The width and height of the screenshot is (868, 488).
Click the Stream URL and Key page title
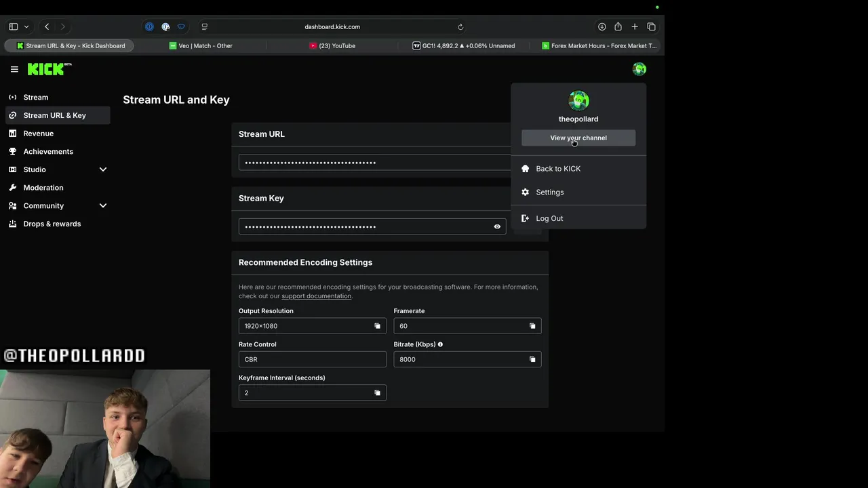(x=176, y=100)
